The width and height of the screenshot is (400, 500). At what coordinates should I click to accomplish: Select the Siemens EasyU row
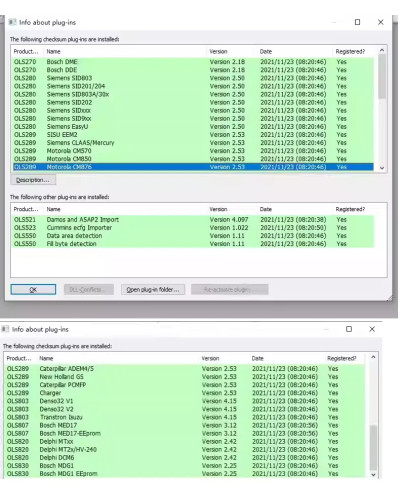193,127
